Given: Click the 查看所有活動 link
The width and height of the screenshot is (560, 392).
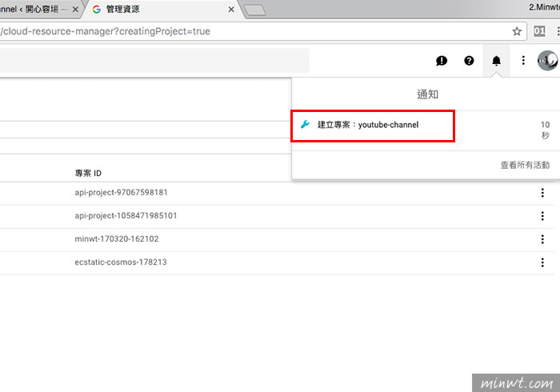Looking at the screenshot, I should point(525,165).
